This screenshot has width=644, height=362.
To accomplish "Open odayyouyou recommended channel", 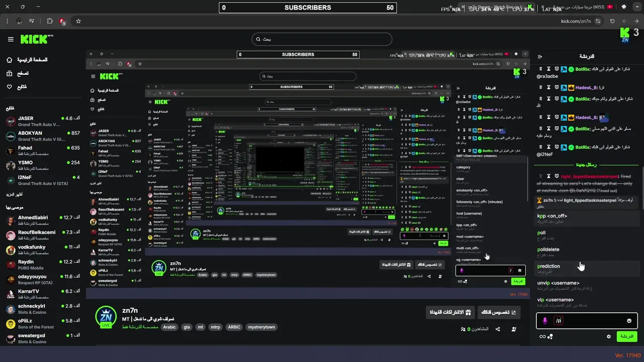I will pyautogui.click(x=43, y=279).
